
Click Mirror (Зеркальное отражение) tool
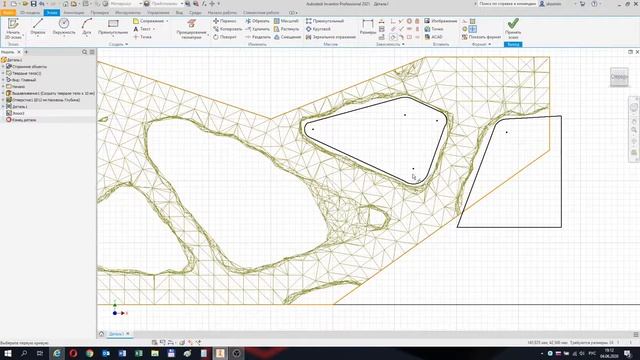331,37
